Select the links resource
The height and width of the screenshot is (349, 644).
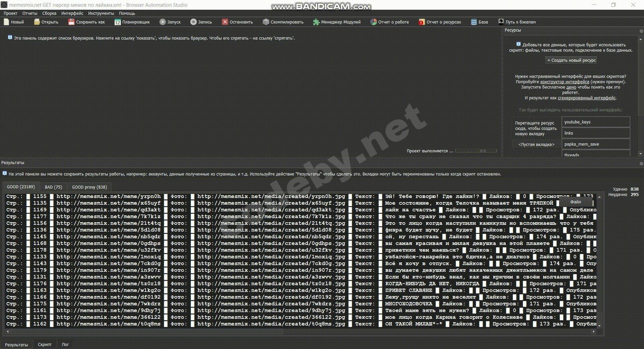click(x=596, y=133)
